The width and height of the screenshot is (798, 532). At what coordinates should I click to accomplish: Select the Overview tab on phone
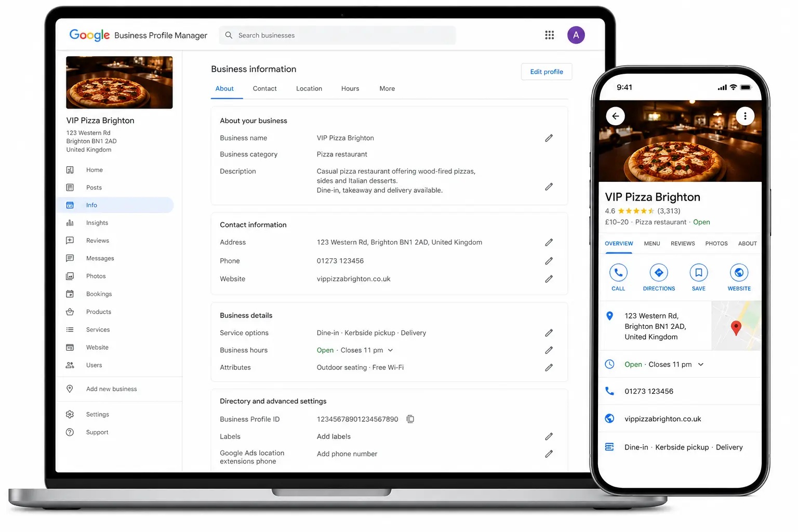coord(619,244)
